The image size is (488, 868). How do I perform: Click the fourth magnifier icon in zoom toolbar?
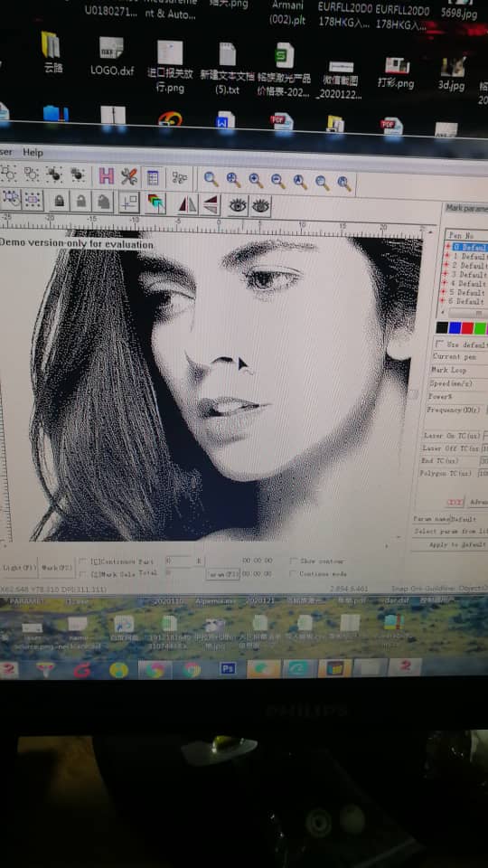(x=277, y=181)
